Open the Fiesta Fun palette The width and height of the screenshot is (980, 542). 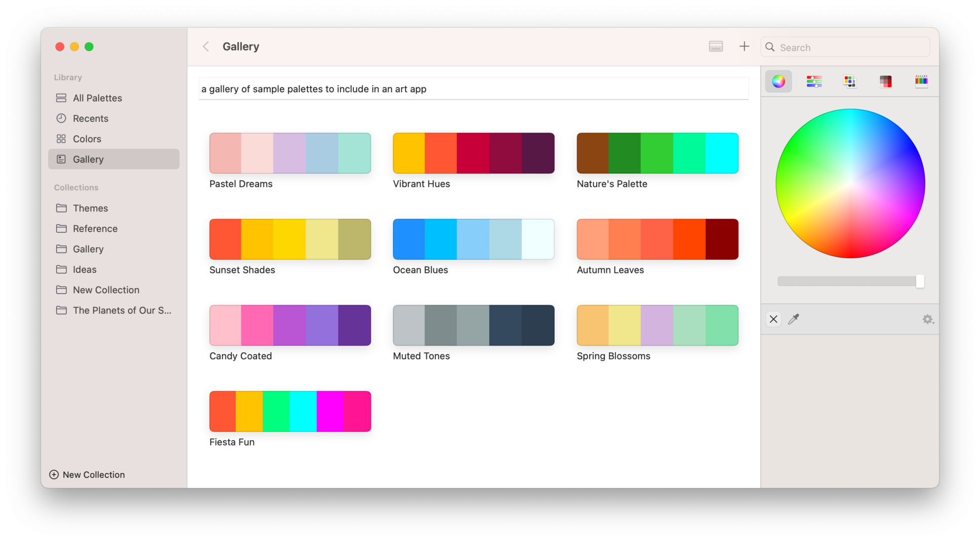point(290,411)
